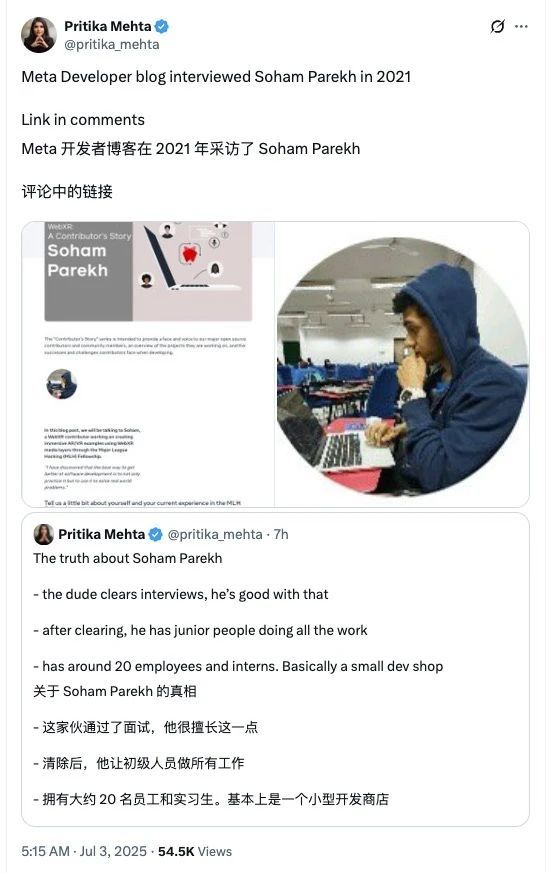
Task: Click the small avatar in the quoted tweet
Action: (43, 534)
